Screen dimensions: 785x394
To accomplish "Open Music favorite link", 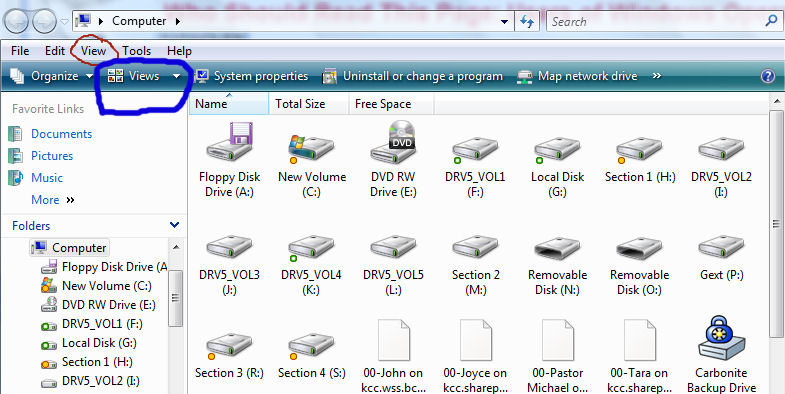I will click(x=47, y=178).
